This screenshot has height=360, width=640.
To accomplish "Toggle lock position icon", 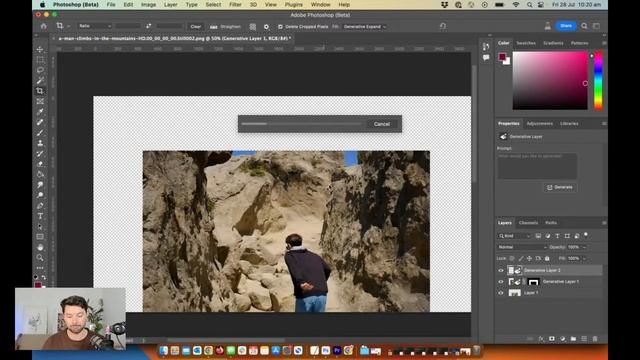I will tap(529, 258).
